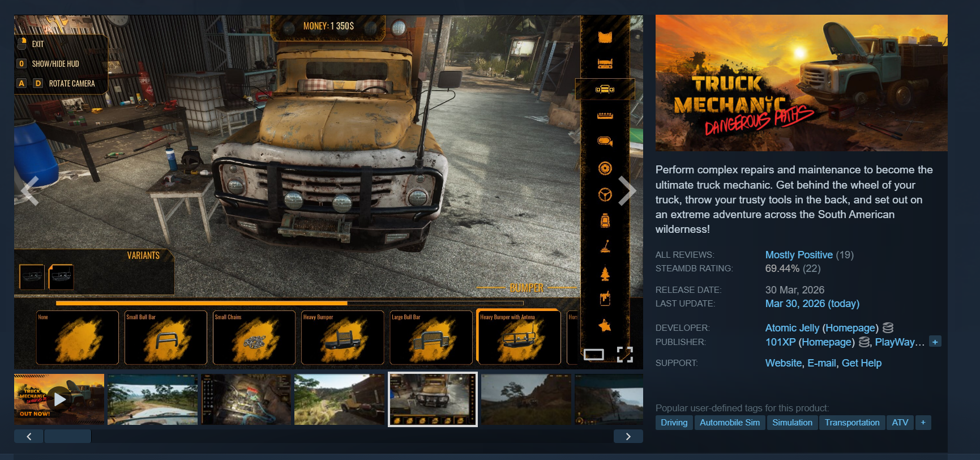Screen dimensions: 980x460
Task: Select the truck on grassy hillside thumbnail
Action: [339, 399]
